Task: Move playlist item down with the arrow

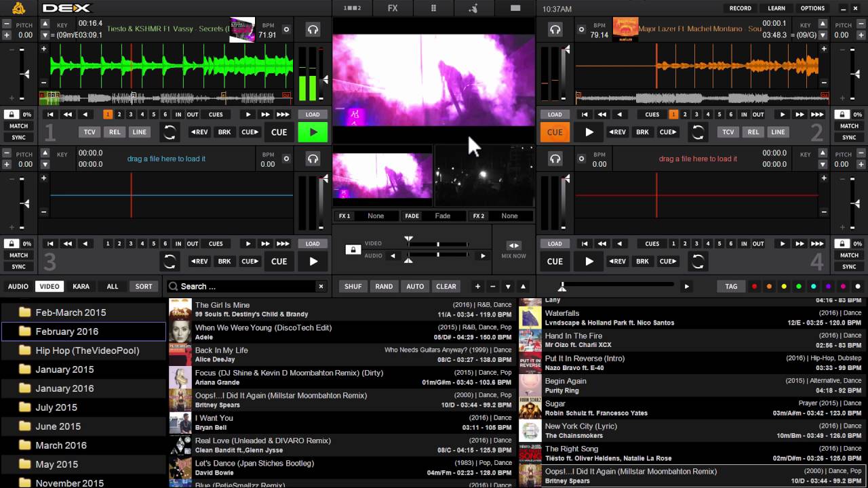Action: (508, 287)
